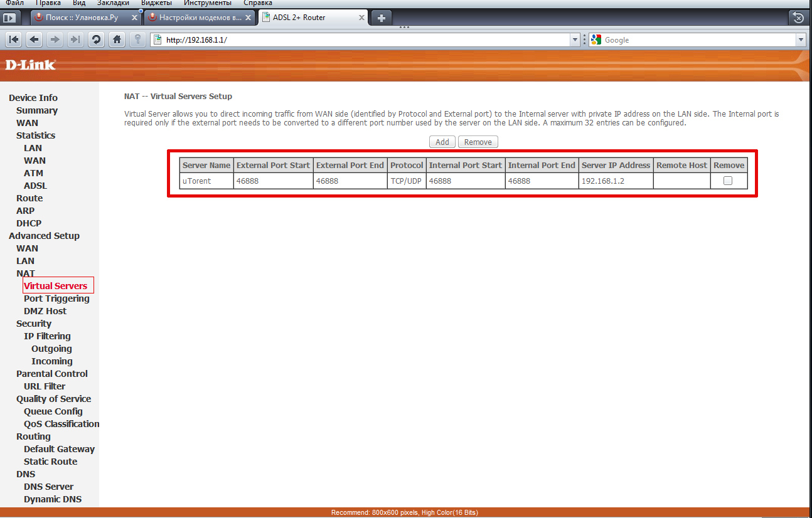Close the Поиск :: Улановка.Ру tab
The image size is (812, 518).
(135, 18)
